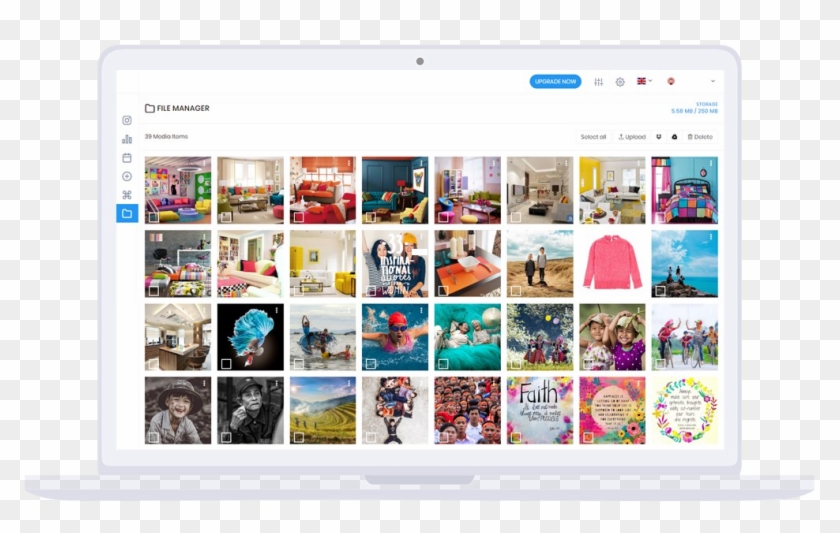
Task: Tick checkbox on old man smoking photo
Action: click(x=226, y=438)
